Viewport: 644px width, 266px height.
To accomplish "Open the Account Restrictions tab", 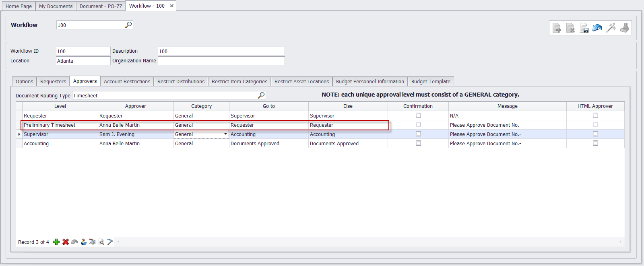I will [127, 81].
